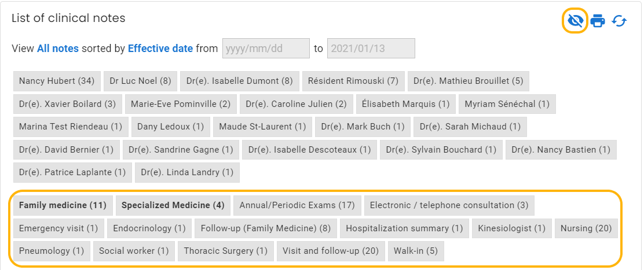Change sorting via Effective date link
This screenshot has height=270, width=644.
coord(160,49)
